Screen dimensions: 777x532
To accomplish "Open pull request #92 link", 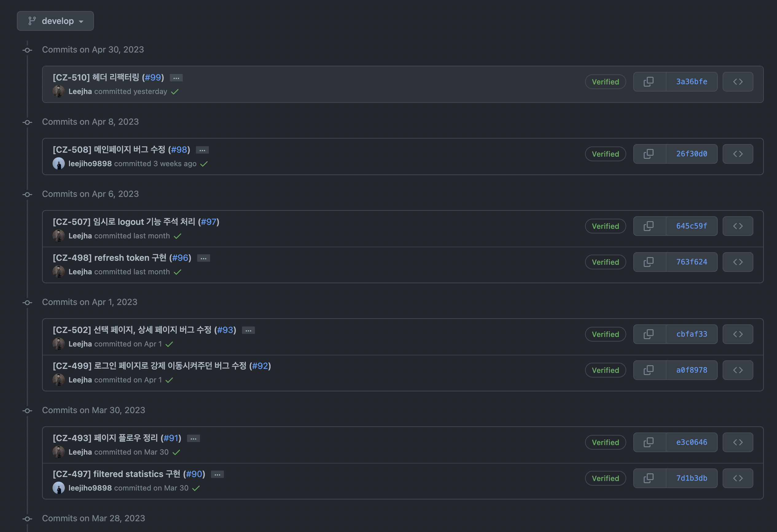I will (260, 366).
